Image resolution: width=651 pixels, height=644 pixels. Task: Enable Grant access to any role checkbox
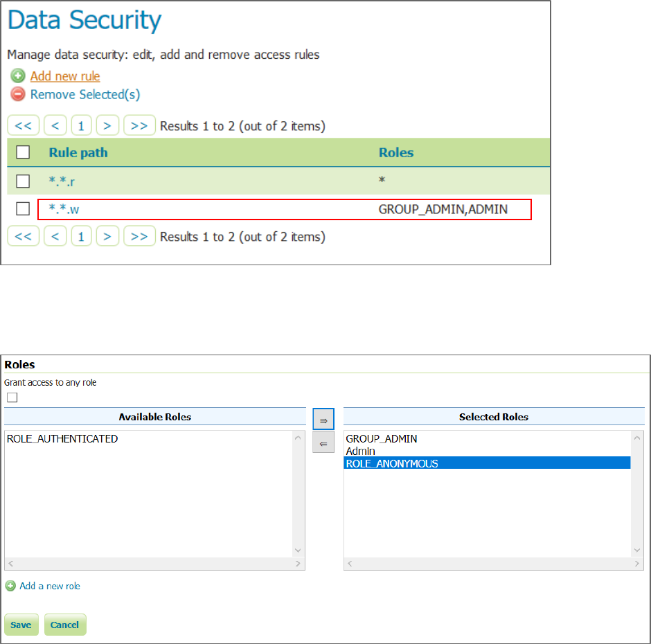(12, 397)
